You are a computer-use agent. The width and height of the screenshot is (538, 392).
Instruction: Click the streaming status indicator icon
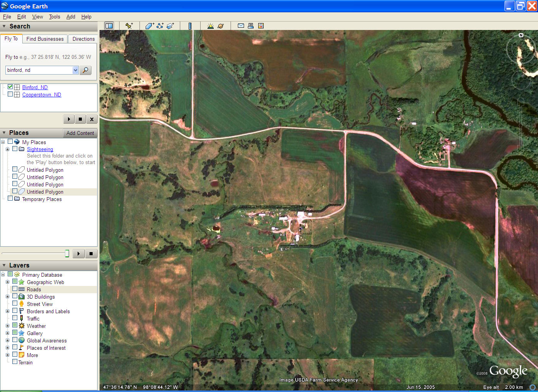pyautogui.click(x=533, y=387)
